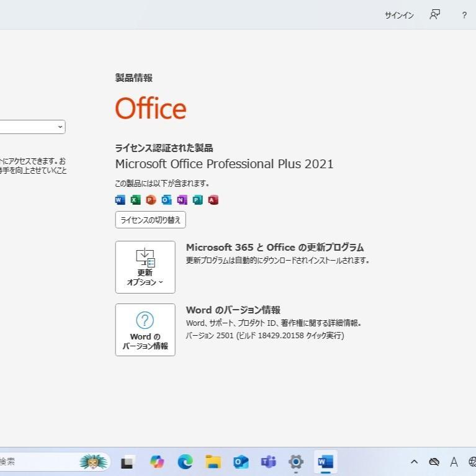Click the Office logo text

(151, 108)
